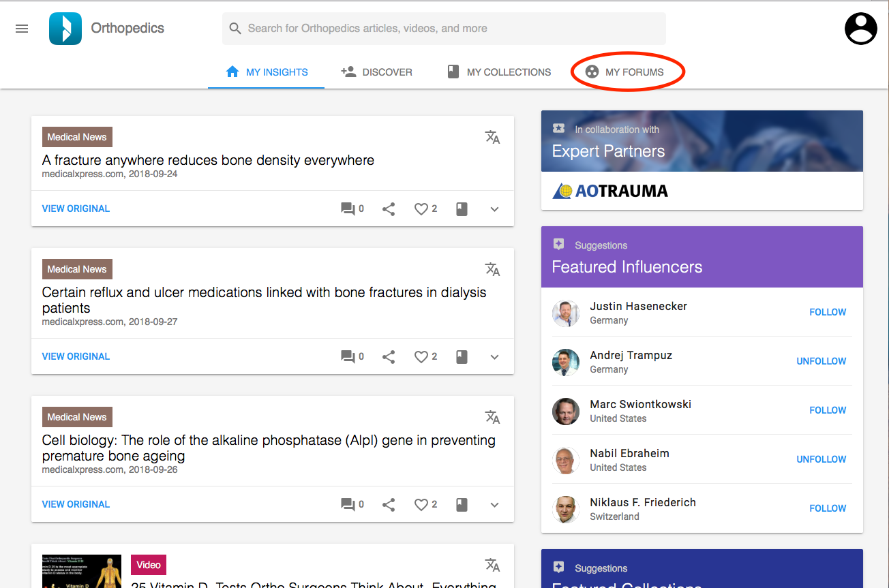Click the Video tag label
The width and height of the screenshot is (889, 588).
[149, 565]
